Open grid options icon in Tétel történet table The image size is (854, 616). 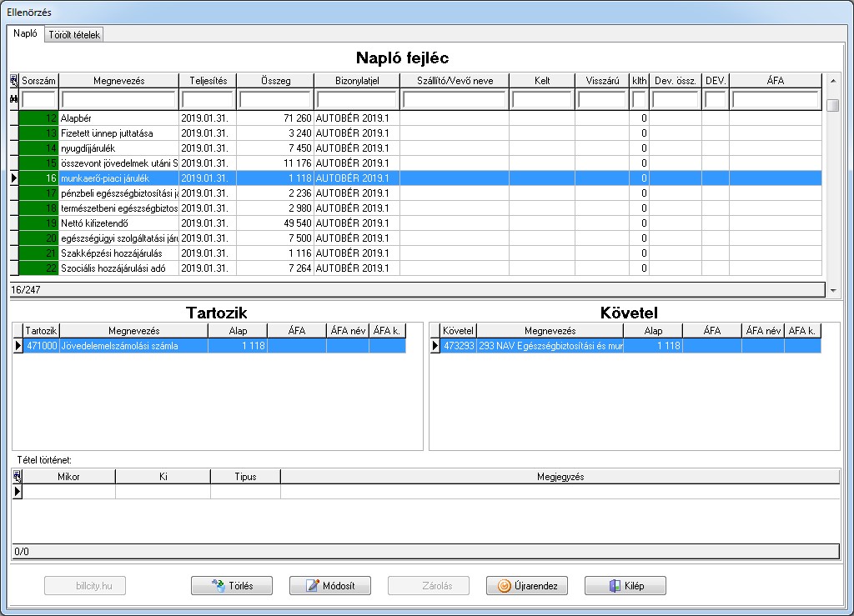point(18,477)
